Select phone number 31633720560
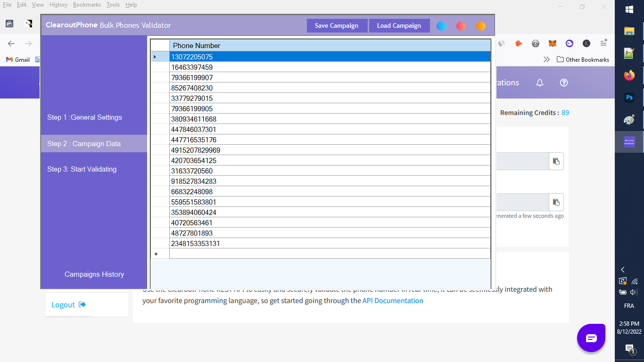The width and height of the screenshot is (644, 362). click(x=330, y=171)
